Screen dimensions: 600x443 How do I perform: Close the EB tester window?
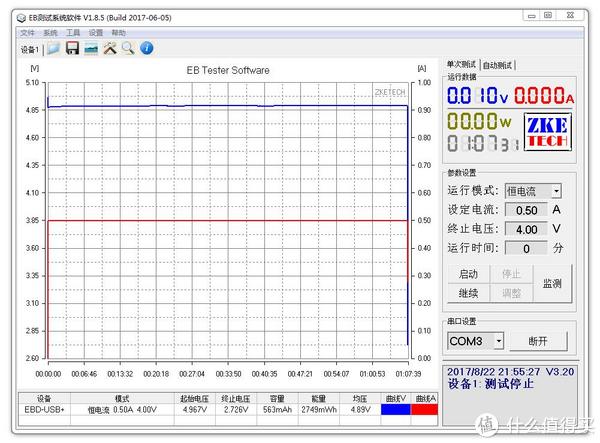570,16
